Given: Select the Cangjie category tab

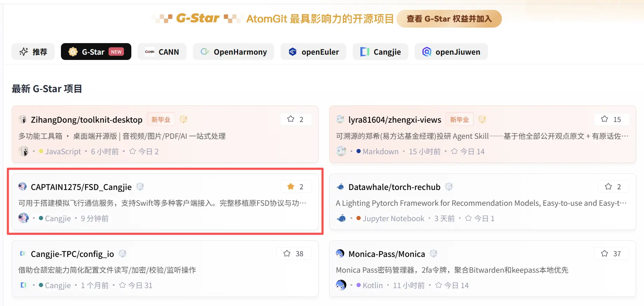Looking at the screenshot, I should click(380, 52).
